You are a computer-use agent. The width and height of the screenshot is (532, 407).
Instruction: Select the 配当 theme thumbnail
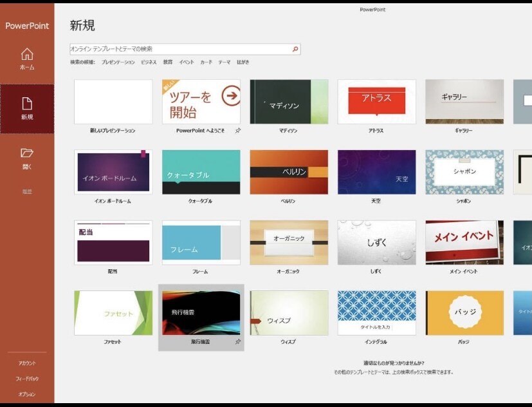(113, 243)
